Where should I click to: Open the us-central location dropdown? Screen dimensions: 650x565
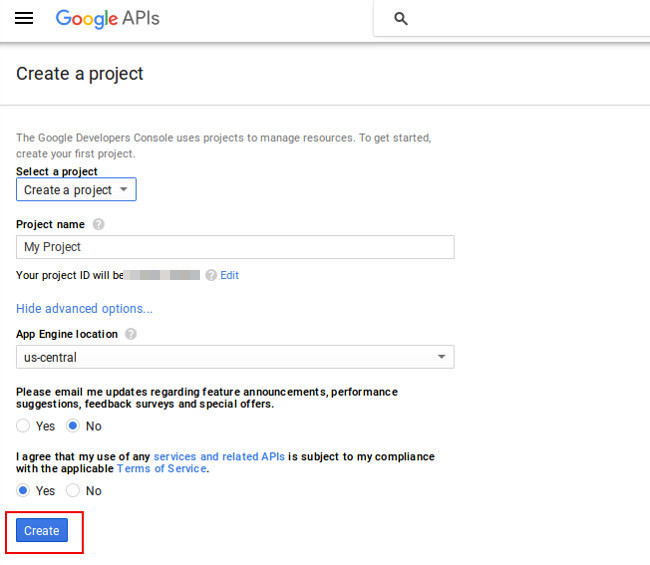point(235,357)
